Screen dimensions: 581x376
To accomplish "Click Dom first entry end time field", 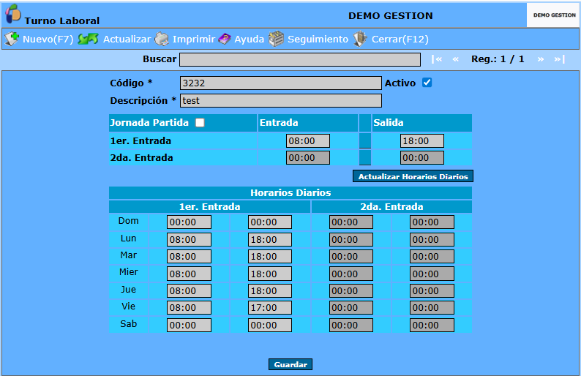I will coord(270,222).
